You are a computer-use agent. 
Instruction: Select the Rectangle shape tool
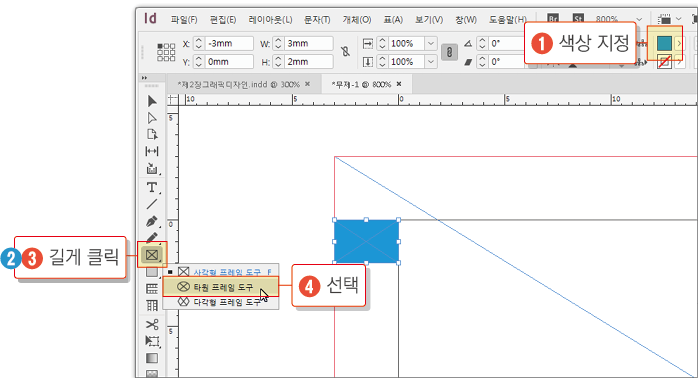tap(152, 272)
